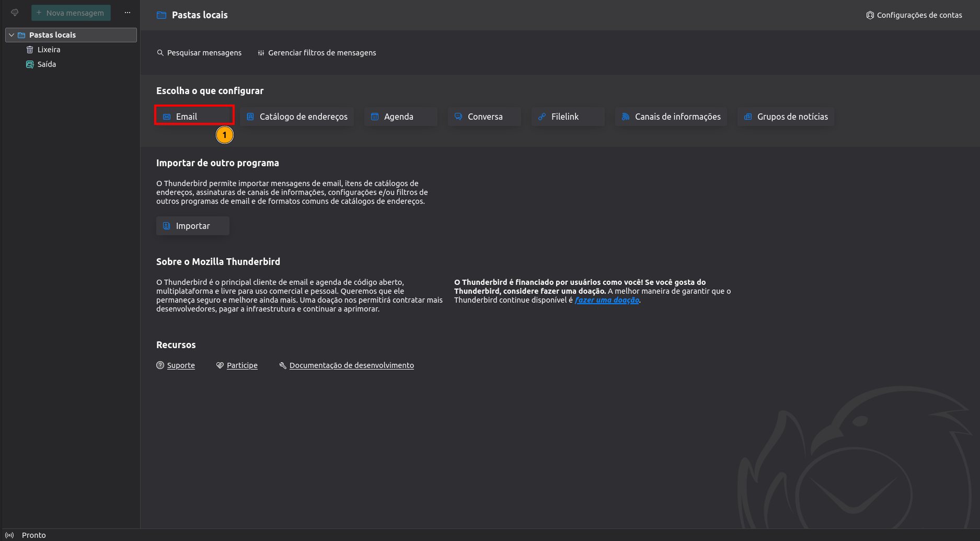Screen dimensions: 980x541
Task: Click the Escolha o que configurar heading
Action: click(210, 91)
